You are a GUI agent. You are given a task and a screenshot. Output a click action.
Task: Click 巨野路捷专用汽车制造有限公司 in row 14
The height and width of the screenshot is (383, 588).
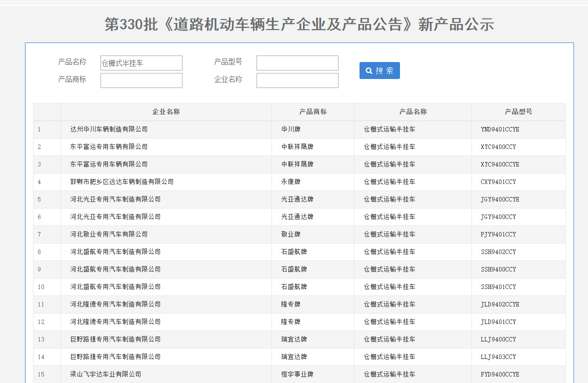pos(115,357)
